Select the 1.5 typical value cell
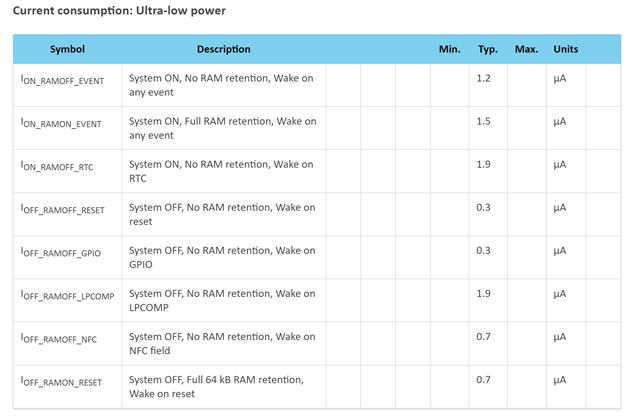 [488, 128]
